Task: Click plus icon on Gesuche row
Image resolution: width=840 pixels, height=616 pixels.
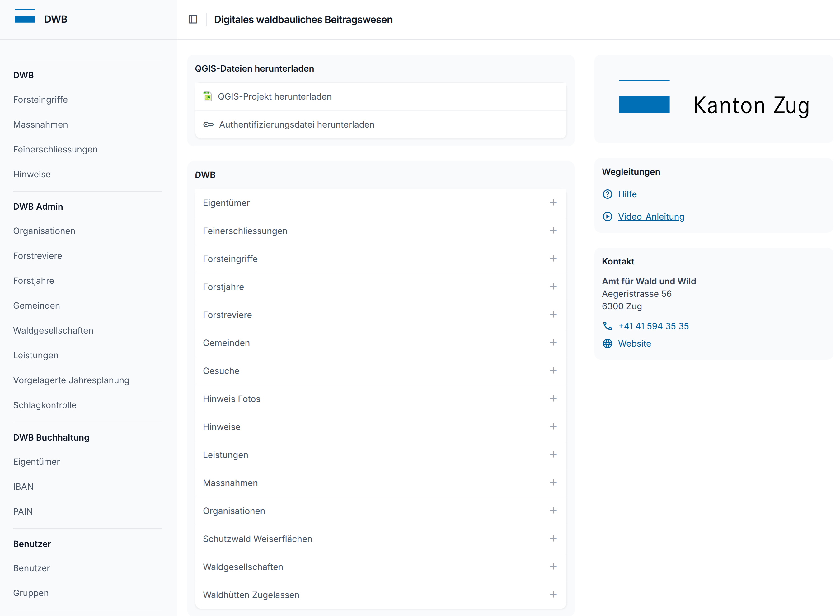Action: tap(553, 370)
